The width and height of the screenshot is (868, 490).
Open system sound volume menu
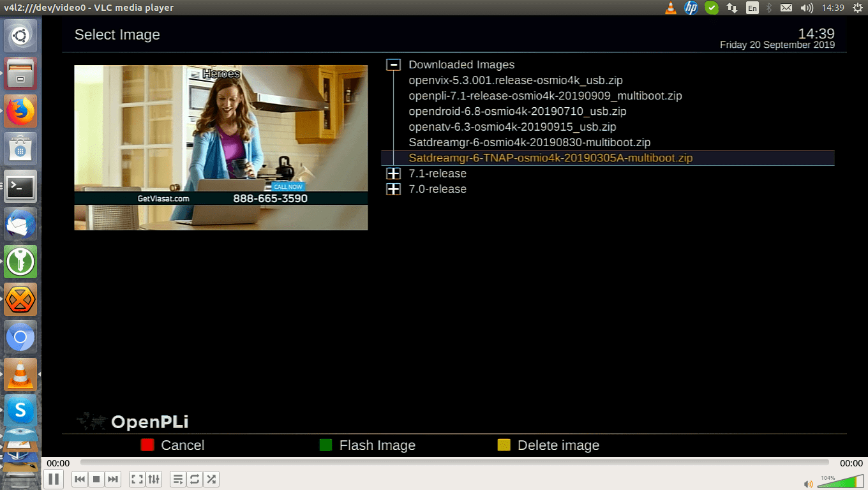[807, 8]
